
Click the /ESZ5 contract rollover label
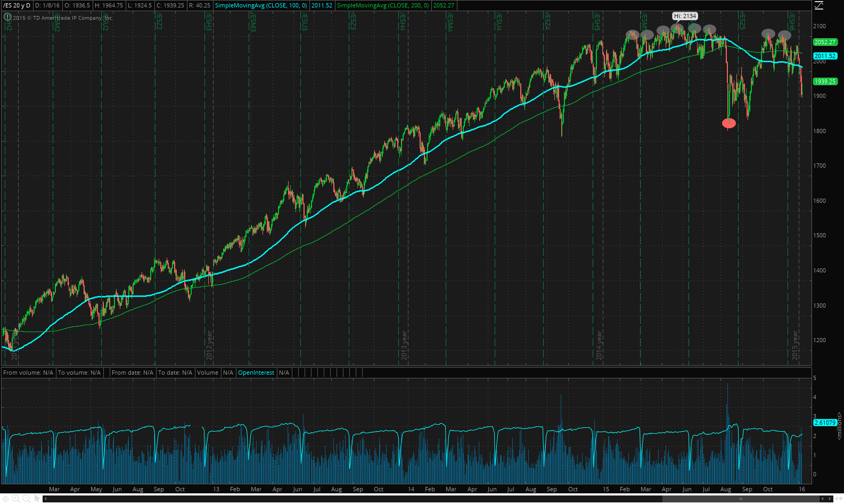click(742, 21)
